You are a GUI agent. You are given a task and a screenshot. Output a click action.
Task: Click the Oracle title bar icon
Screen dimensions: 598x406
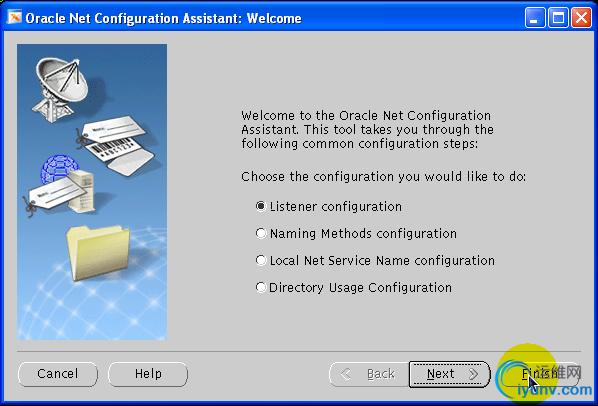[14, 17]
